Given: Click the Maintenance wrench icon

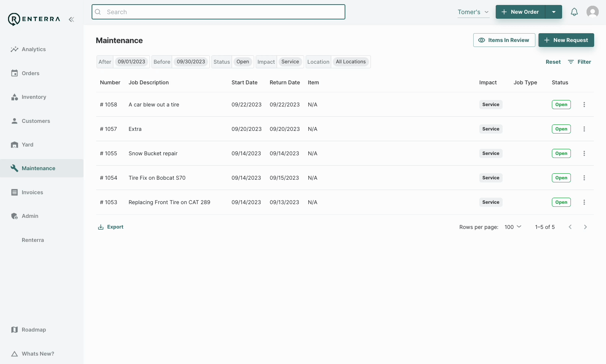Looking at the screenshot, I should click(x=15, y=168).
